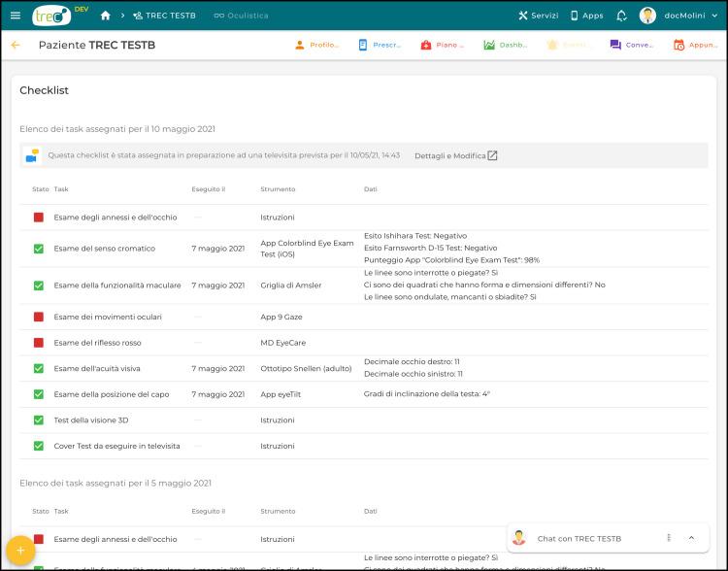Screen dimensions: 728x571
Task: Click the docMolini user avatar
Action: pyautogui.click(x=647, y=16)
